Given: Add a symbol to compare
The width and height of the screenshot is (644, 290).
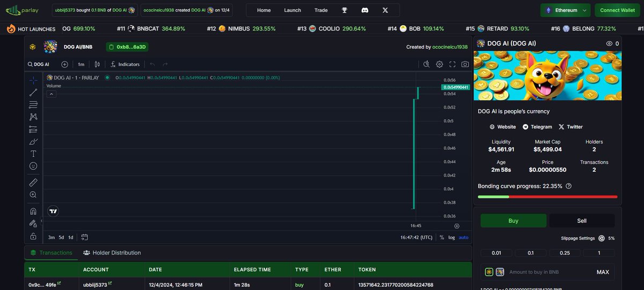Looking at the screenshot, I should coord(64,64).
